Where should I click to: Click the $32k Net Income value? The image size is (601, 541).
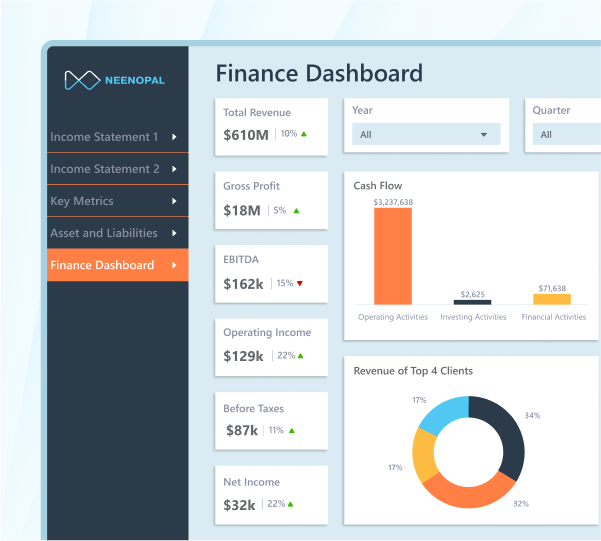(x=239, y=505)
